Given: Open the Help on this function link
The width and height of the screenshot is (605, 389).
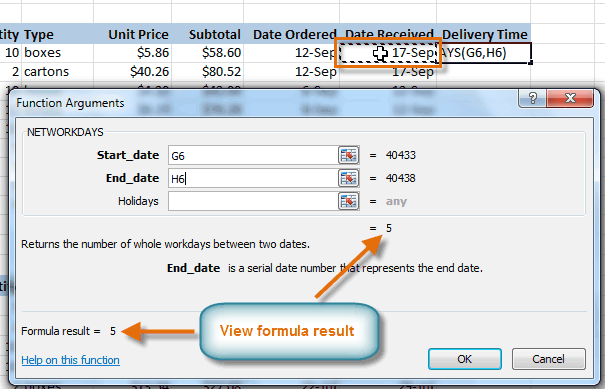Looking at the screenshot, I should point(70,360).
